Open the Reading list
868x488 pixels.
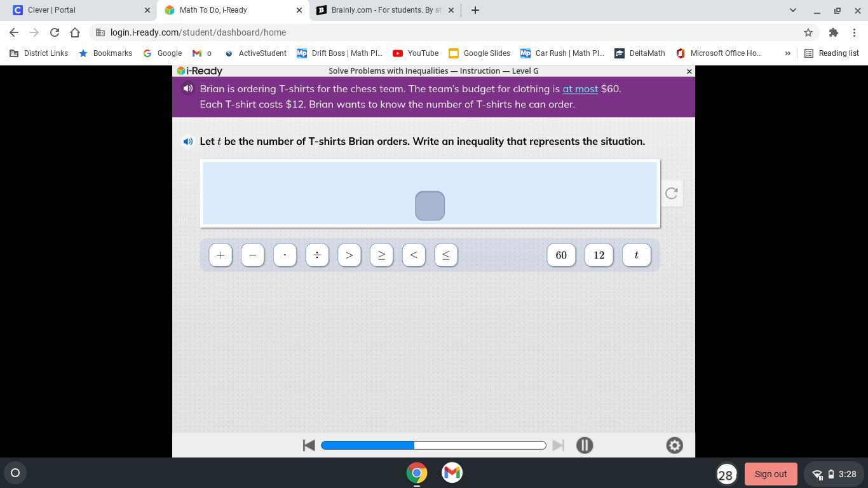point(832,53)
